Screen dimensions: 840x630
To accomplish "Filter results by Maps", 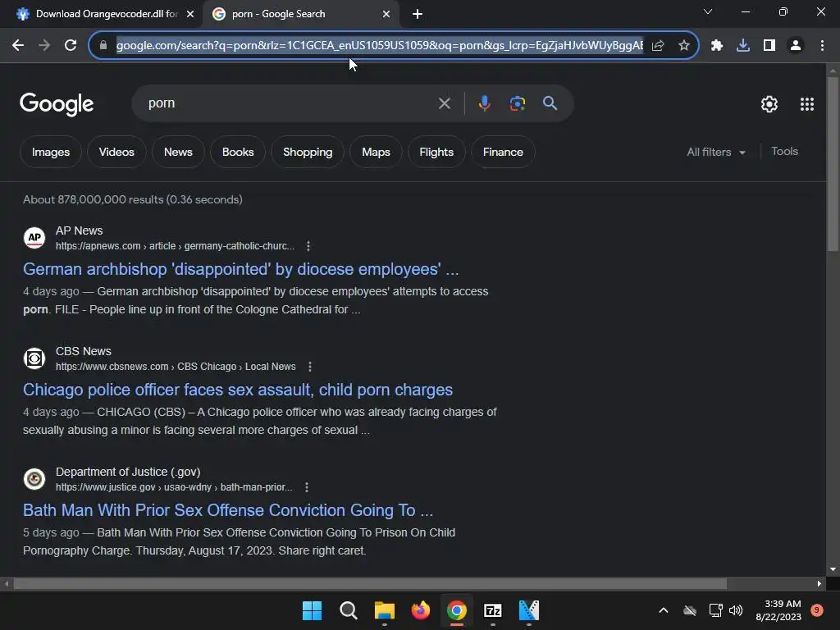I will click(x=376, y=152).
